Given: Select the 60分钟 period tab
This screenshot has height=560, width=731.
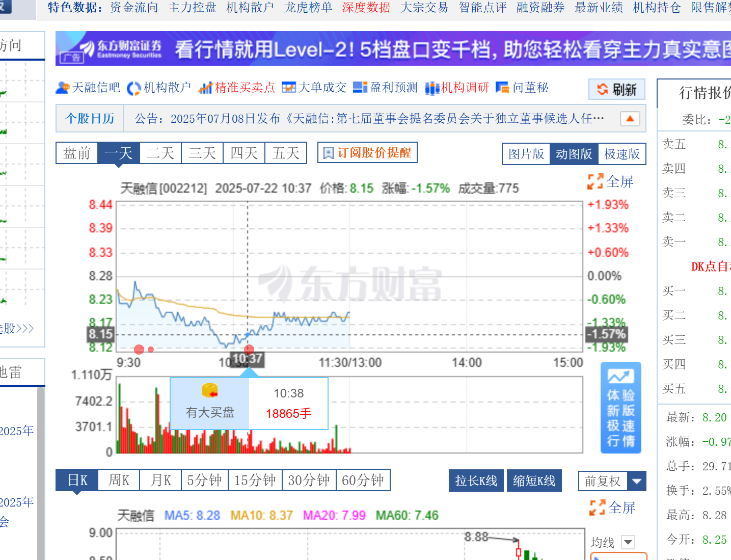Looking at the screenshot, I should pos(363,480).
